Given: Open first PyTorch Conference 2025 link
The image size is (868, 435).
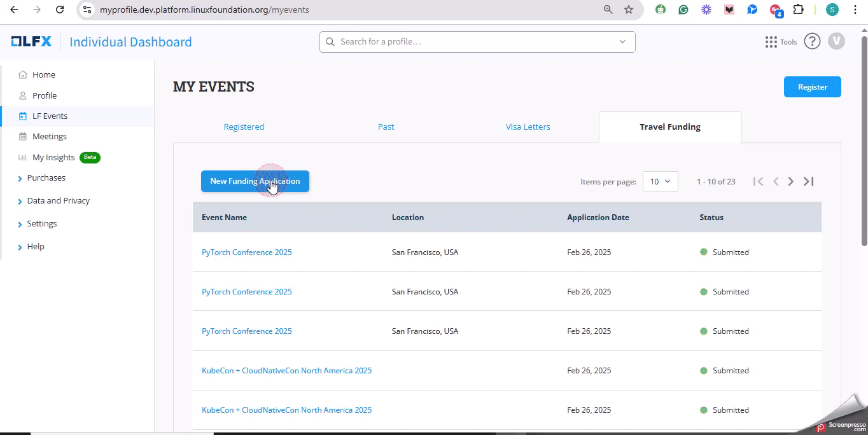Looking at the screenshot, I should click(247, 252).
